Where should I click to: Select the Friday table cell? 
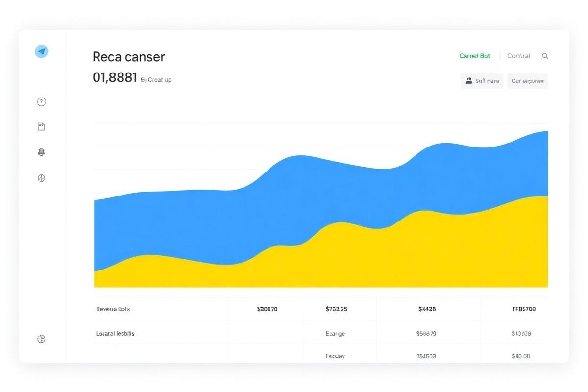coord(335,356)
